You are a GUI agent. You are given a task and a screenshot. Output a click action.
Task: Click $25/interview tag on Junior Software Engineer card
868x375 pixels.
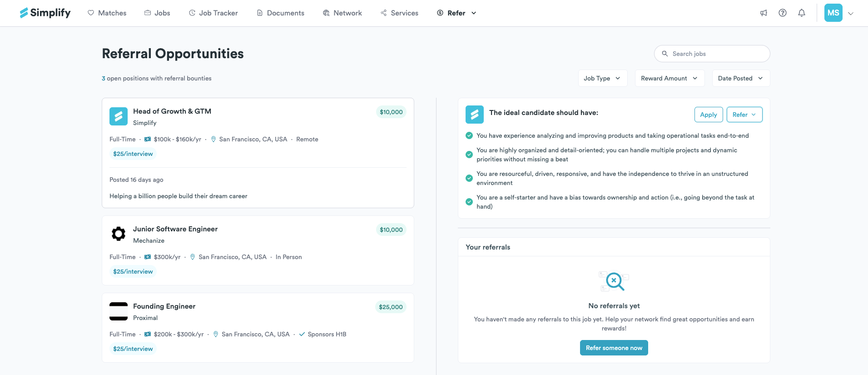pos(133,271)
